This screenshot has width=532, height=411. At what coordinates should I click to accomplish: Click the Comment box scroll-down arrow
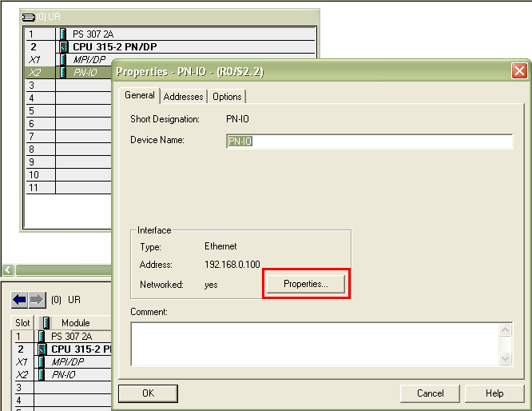(x=505, y=360)
